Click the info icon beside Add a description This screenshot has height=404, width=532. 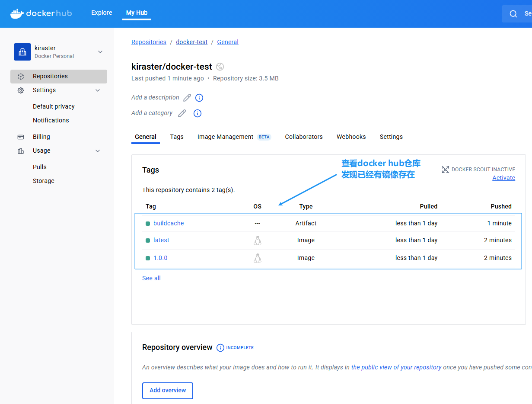199,98
